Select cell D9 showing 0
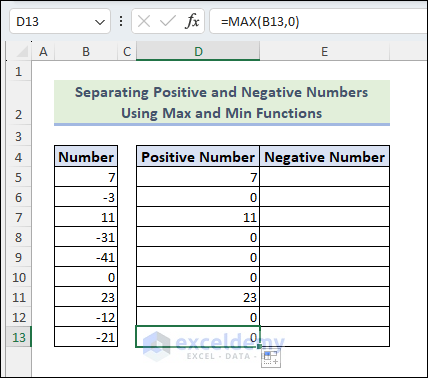Image resolution: width=428 pixels, height=378 pixels. pos(198,257)
